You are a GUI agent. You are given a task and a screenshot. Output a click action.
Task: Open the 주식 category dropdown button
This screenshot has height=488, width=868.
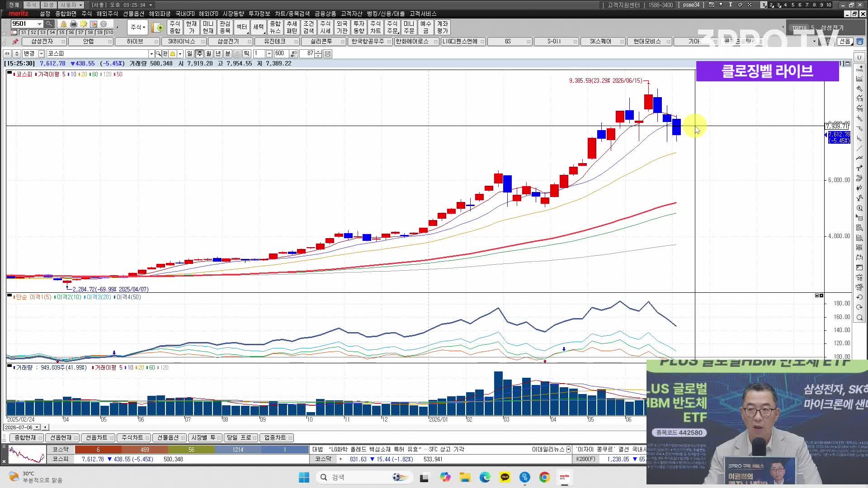[x=138, y=28]
